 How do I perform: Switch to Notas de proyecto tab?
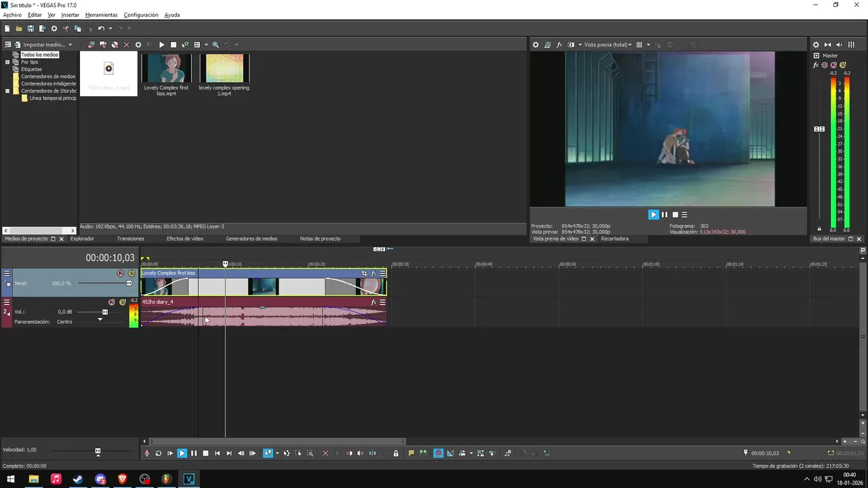pyautogui.click(x=320, y=239)
